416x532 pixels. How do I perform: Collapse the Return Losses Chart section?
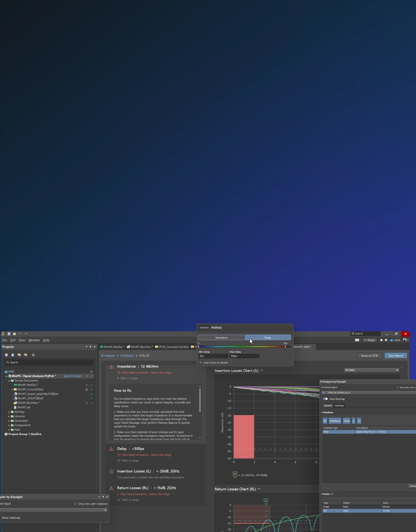[x=259, y=489]
